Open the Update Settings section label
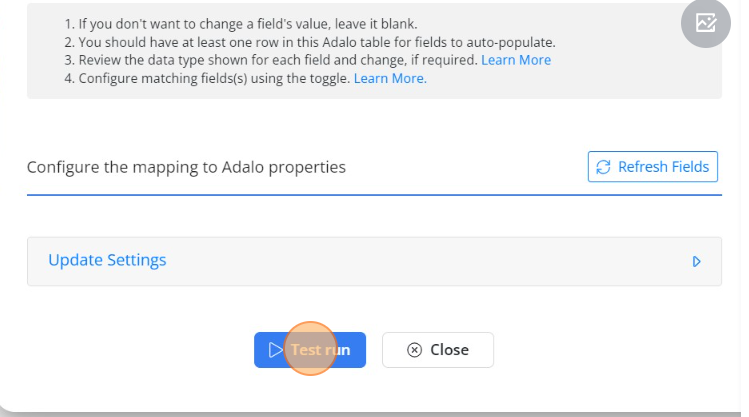Image resolution: width=749 pixels, height=417 pixels. [x=107, y=260]
